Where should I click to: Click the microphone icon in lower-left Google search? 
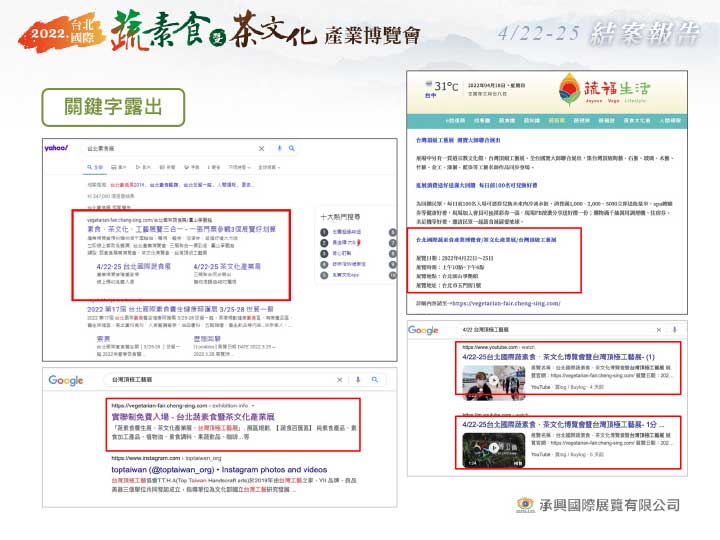pos(358,379)
